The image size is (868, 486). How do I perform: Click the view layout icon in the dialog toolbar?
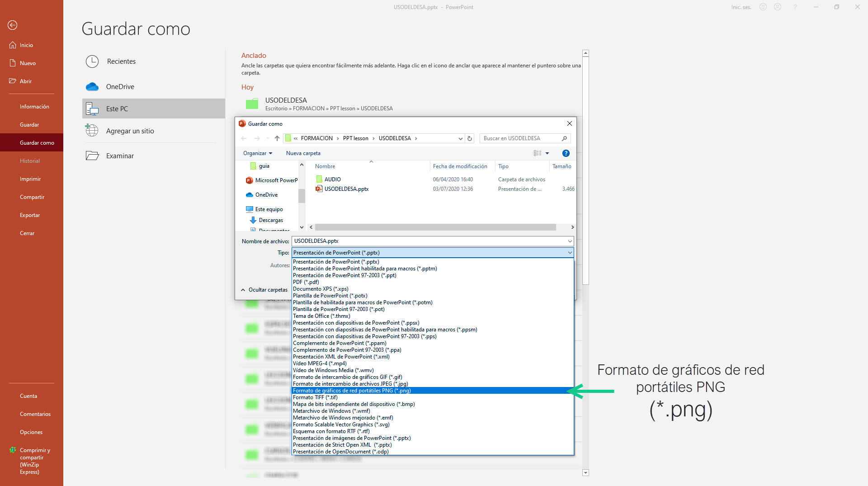click(538, 153)
